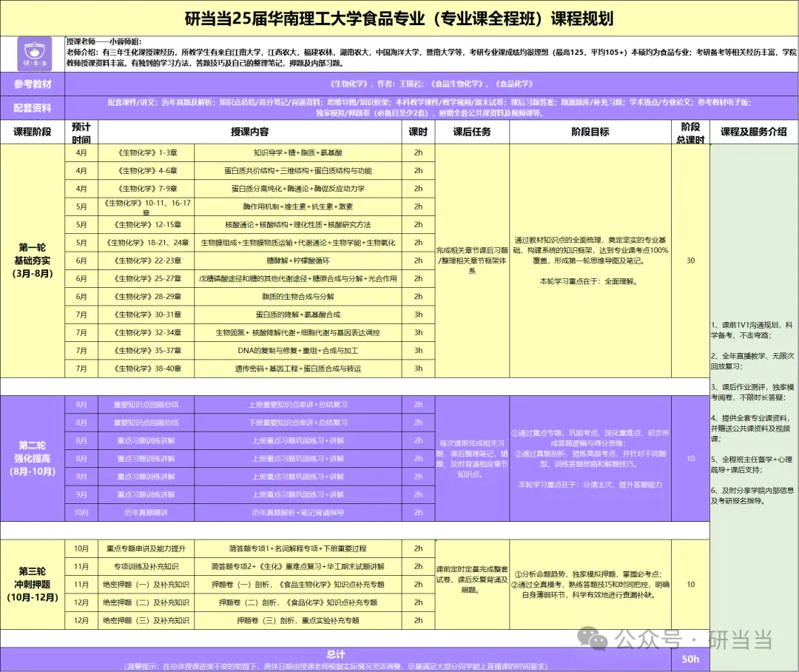Viewport: 799px width, 672px height.
Task: Click the 第三轮 冲刺押题 (10月-12月) cell
Action: coord(33,585)
